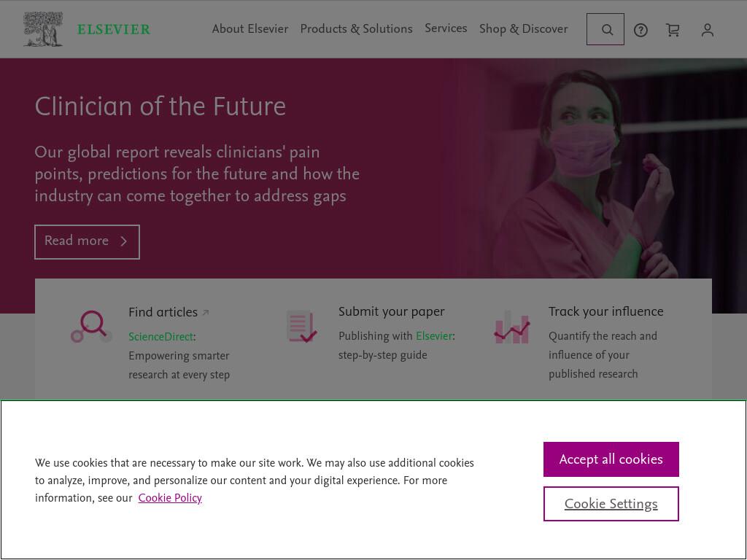Screen dimensions: 747x560
Task: Open the shopping cart icon
Action: tap(673, 31)
